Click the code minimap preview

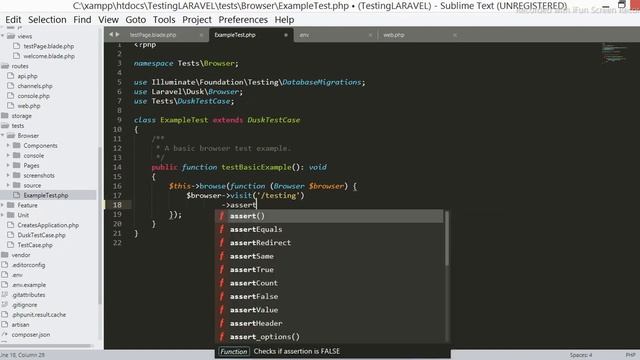tap(614, 53)
